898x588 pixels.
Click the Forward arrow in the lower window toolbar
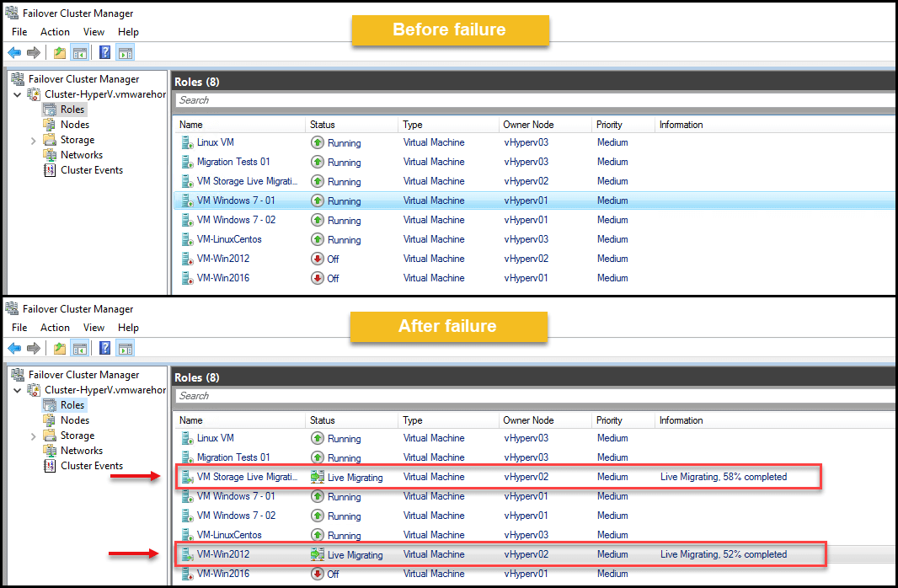click(34, 349)
